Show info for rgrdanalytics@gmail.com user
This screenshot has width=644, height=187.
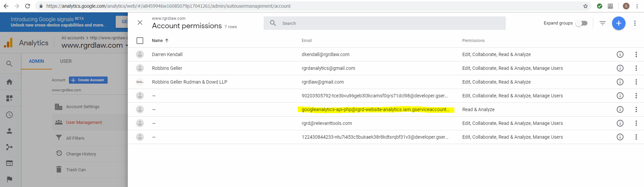620,68
